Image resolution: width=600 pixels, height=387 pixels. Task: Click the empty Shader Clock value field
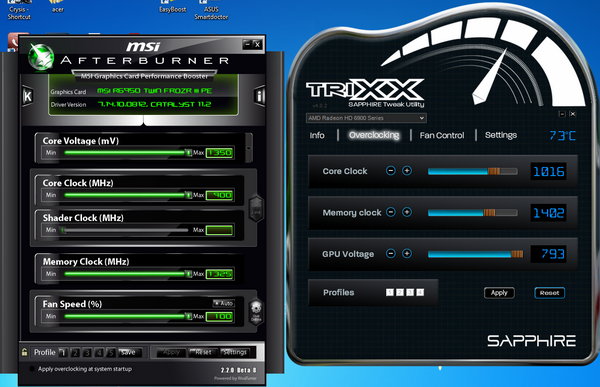click(x=219, y=230)
